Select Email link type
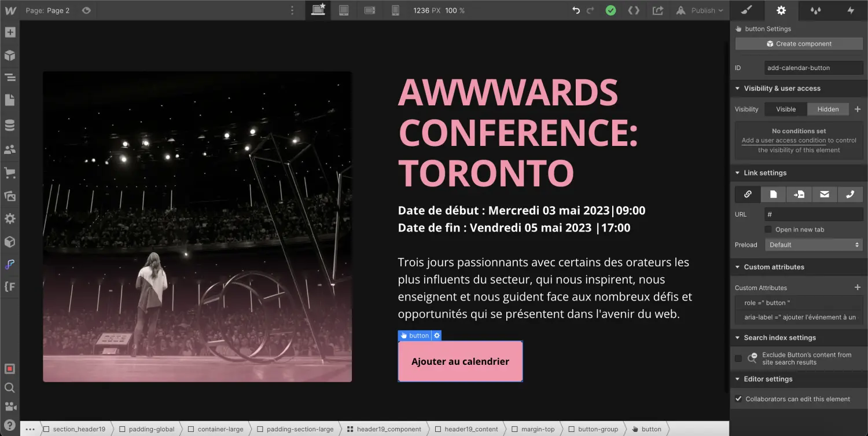This screenshot has height=436, width=868. (x=825, y=195)
